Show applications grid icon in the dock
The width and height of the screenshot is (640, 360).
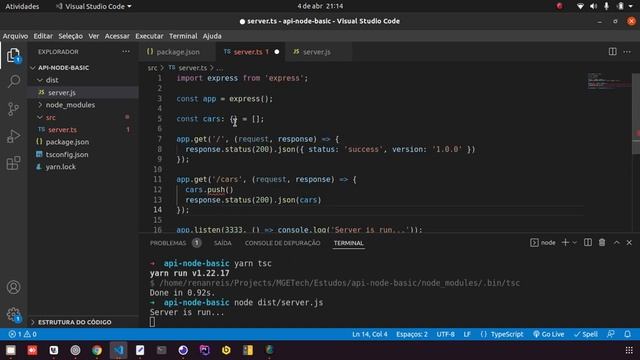tap(629, 350)
